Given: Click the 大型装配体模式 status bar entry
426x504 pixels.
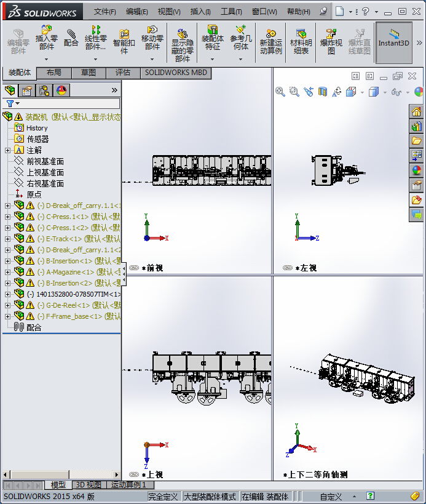Looking at the screenshot, I should tap(210, 497).
